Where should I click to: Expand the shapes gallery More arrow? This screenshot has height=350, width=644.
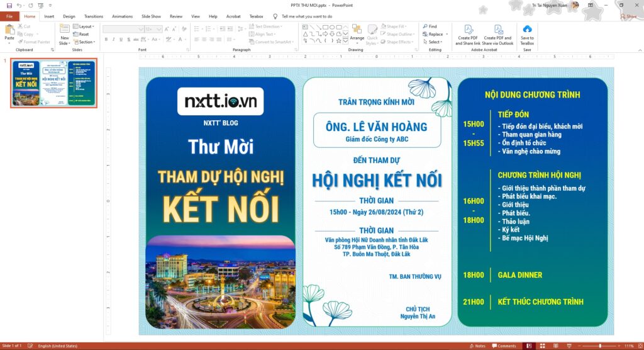coord(345,41)
